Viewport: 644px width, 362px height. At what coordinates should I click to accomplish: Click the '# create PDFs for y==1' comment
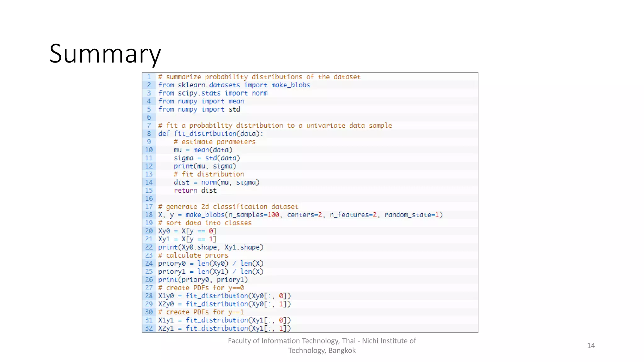201,312
